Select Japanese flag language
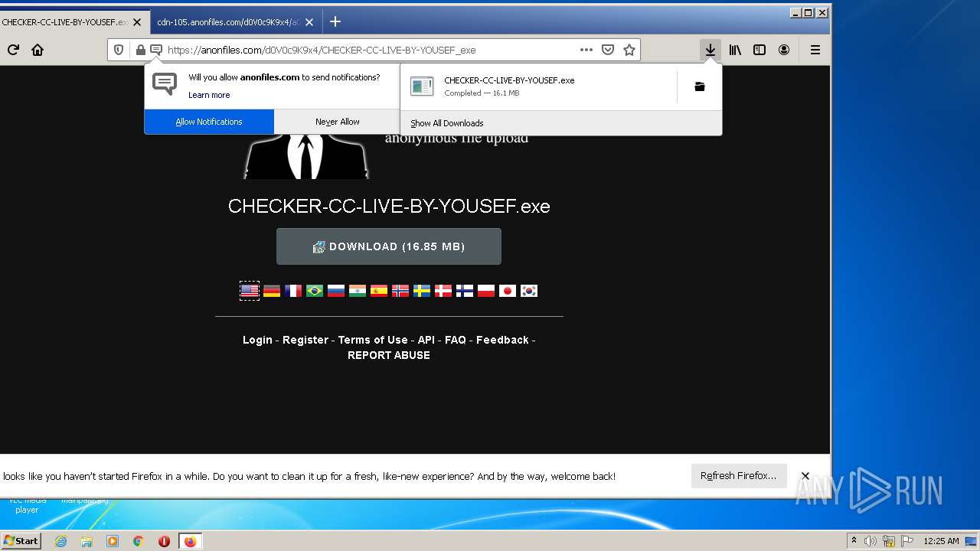The image size is (980, 551). tap(508, 291)
